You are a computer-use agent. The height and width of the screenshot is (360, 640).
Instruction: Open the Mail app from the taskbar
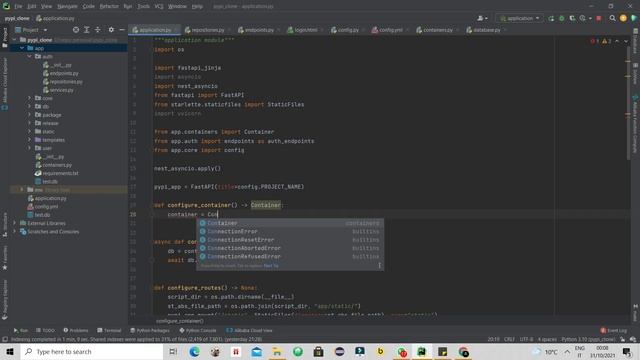pos(256,351)
